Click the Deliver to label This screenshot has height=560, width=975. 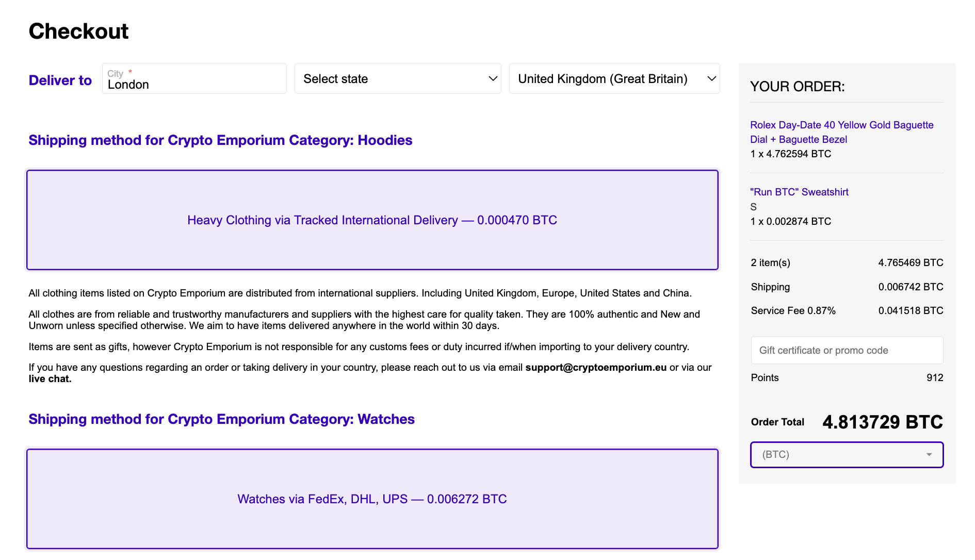coord(60,80)
